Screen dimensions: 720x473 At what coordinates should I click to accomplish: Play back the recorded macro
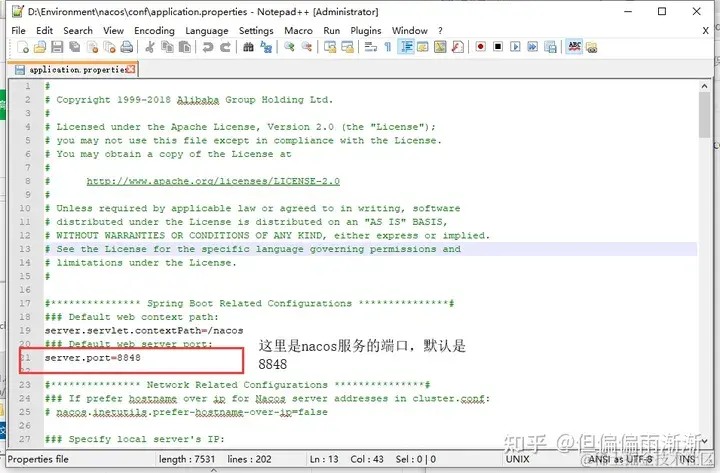click(x=516, y=47)
